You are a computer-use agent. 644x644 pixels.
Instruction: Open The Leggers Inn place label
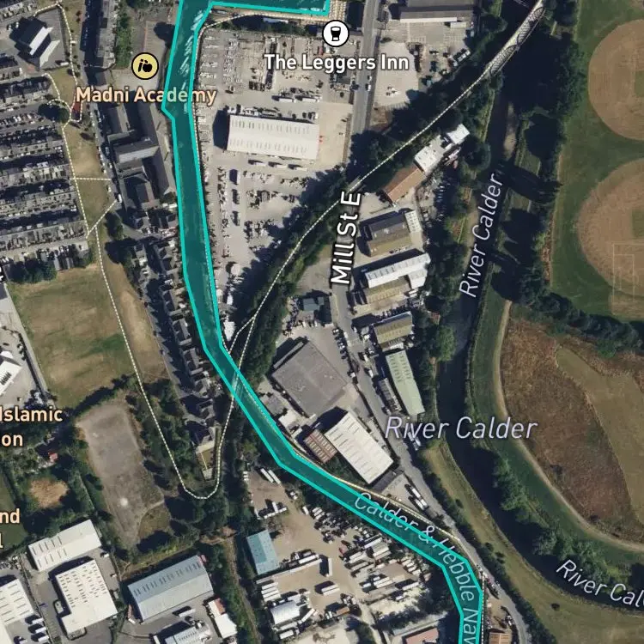[x=337, y=63]
